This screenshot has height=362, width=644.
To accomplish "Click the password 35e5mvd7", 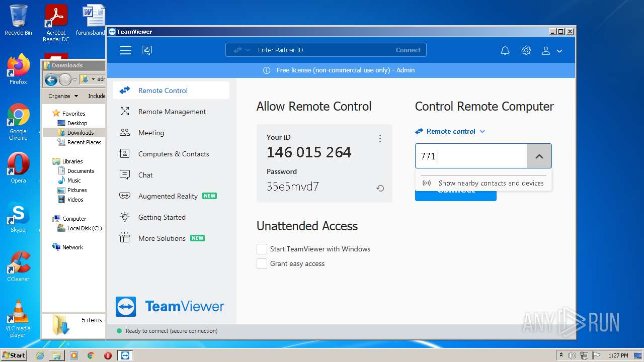I will (293, 187).
